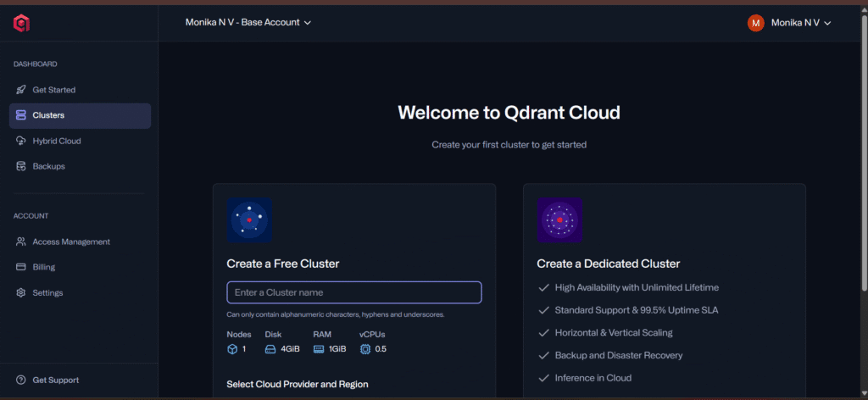Click the Hybrid Cloud icon
The height and width of the screenshot is (400, 868).
tap(21, 142)
